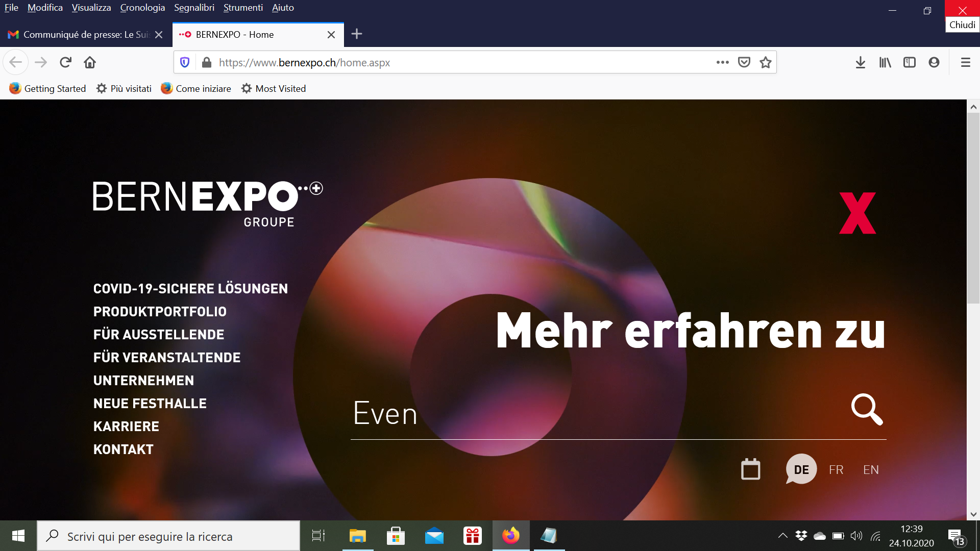Open Come iniziare bookmark
The image size is (980, 551).
196,88
